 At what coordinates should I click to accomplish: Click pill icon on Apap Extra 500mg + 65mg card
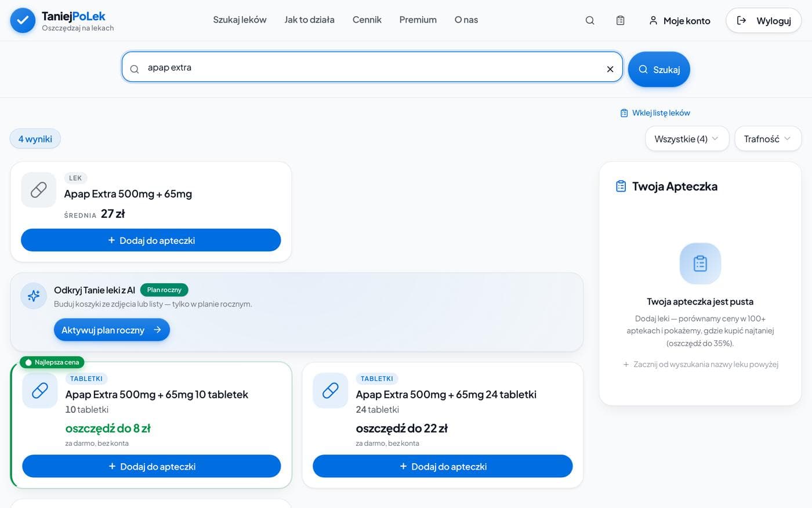click(39, 190)
